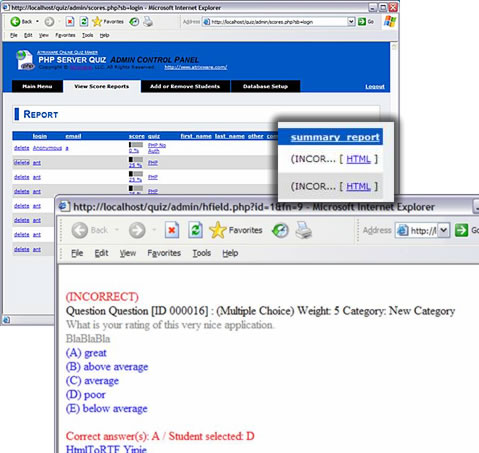The width and height of the screenshot is (479, 453).
Task: Click Refresh icon in scores.php window
Action: 84,22
